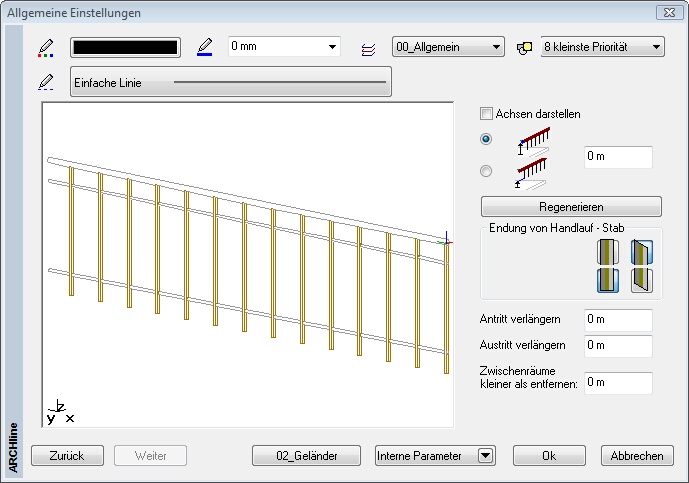Click the Interne Parameter label
This screenshot has width=689, height=483.
point(419,456)
